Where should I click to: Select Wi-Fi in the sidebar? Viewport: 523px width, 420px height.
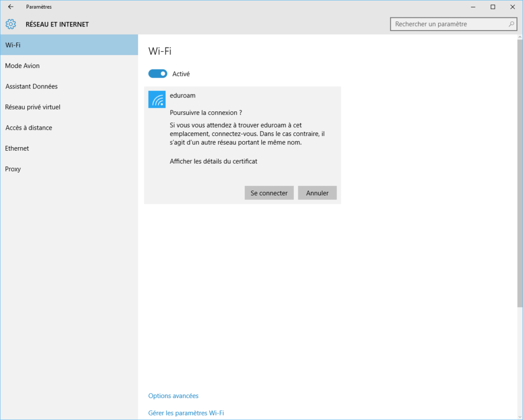(69, 45)
